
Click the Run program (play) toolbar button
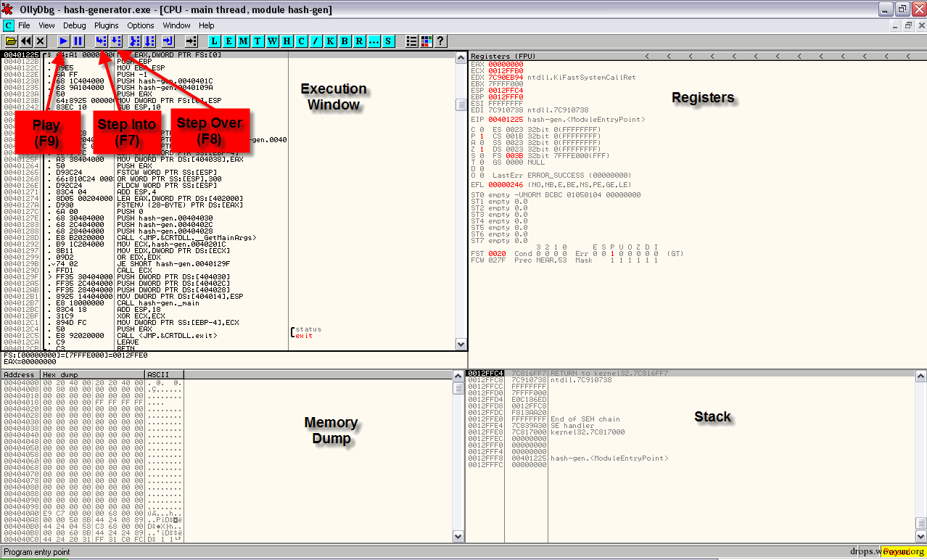(64, 41)
